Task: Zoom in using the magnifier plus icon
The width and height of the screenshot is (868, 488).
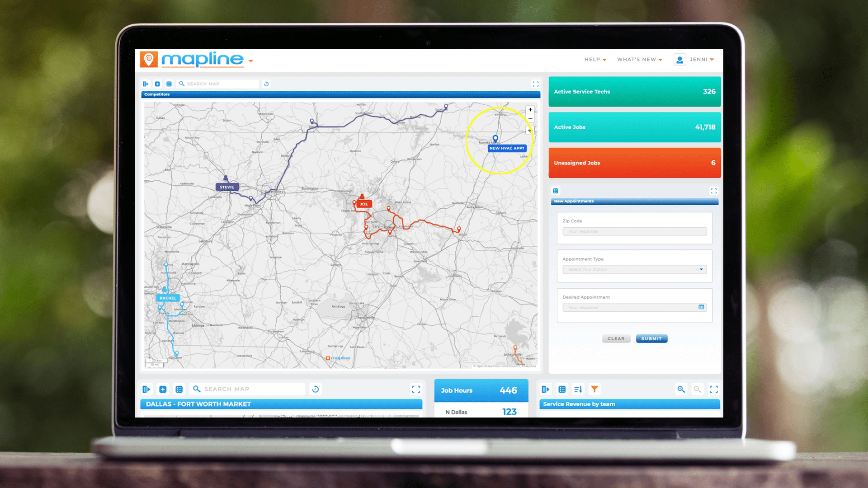Action: tap(681, 389)
